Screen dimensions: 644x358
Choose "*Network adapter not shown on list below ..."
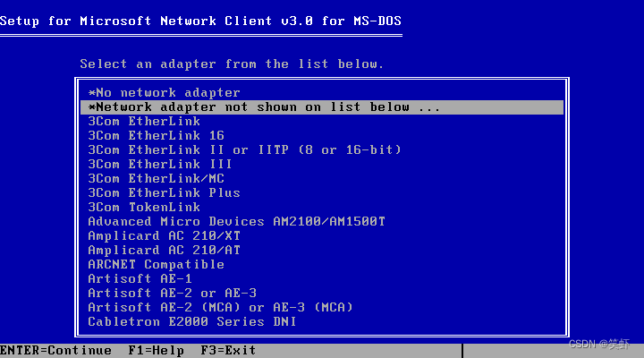pyautogui.click(x=322, y=107)
